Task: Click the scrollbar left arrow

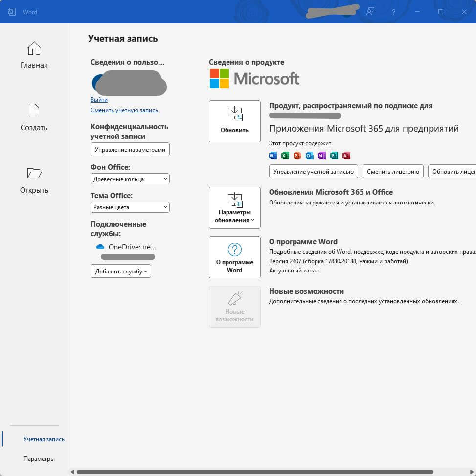Action: click(72, 472)
